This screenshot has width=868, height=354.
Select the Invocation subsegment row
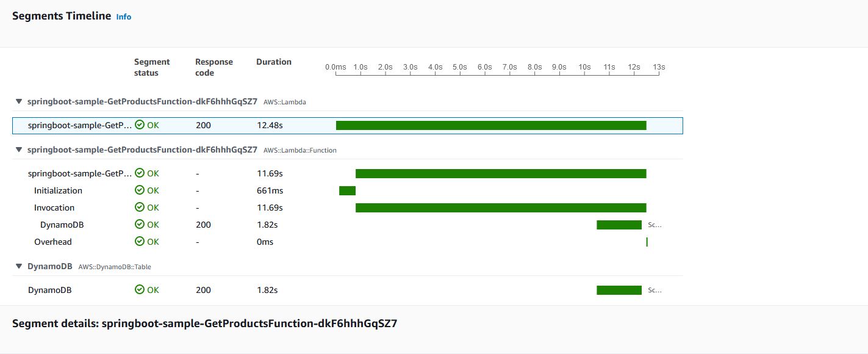tap(348, 208)
